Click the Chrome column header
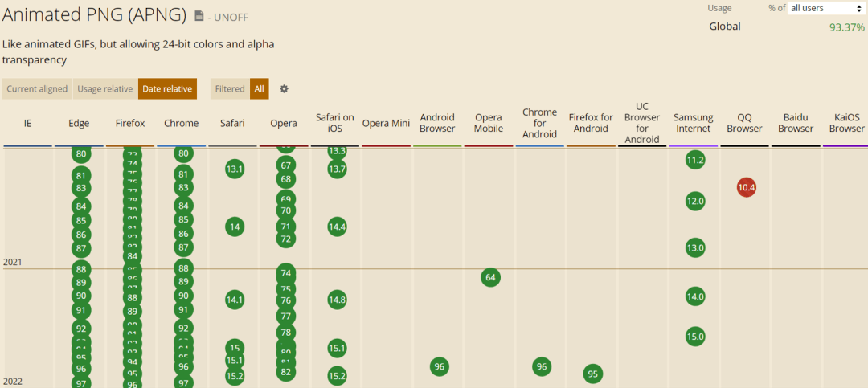Image resolution: width=868 pixels, height=388 pixels. tap(182, 124)
